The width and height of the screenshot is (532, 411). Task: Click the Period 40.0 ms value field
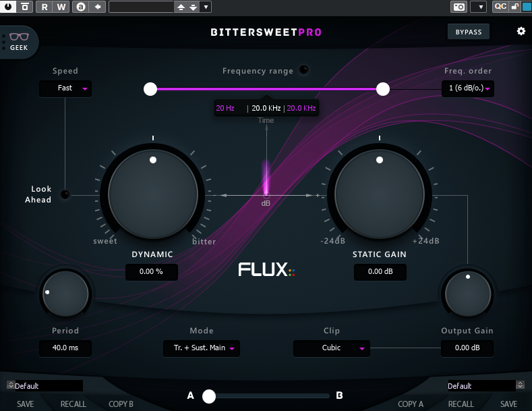tap(65, 348)
